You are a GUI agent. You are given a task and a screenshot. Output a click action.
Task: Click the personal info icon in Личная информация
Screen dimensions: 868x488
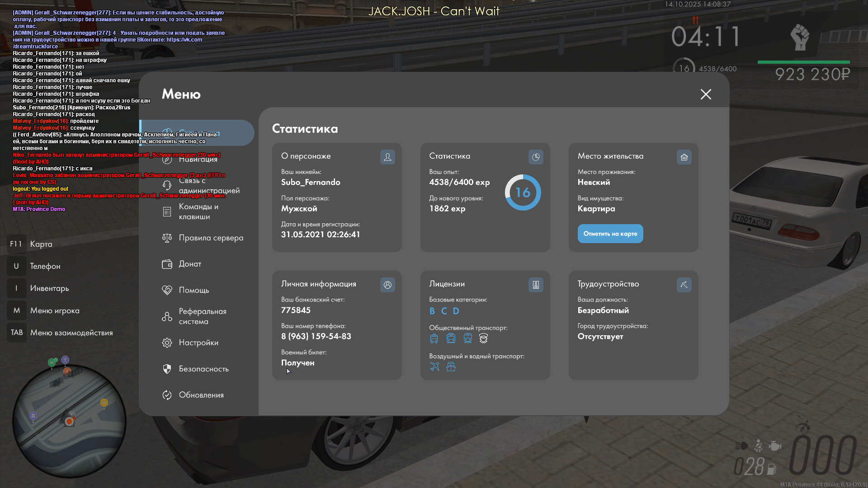click(x=387, y=285)
